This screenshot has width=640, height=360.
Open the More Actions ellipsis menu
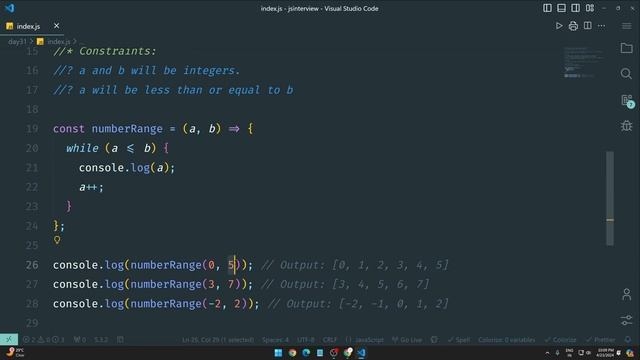tap(602, 26)
